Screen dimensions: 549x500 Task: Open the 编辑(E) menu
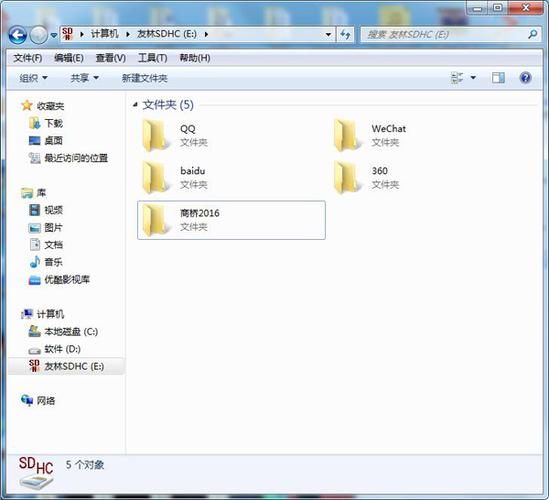[69, 58]
